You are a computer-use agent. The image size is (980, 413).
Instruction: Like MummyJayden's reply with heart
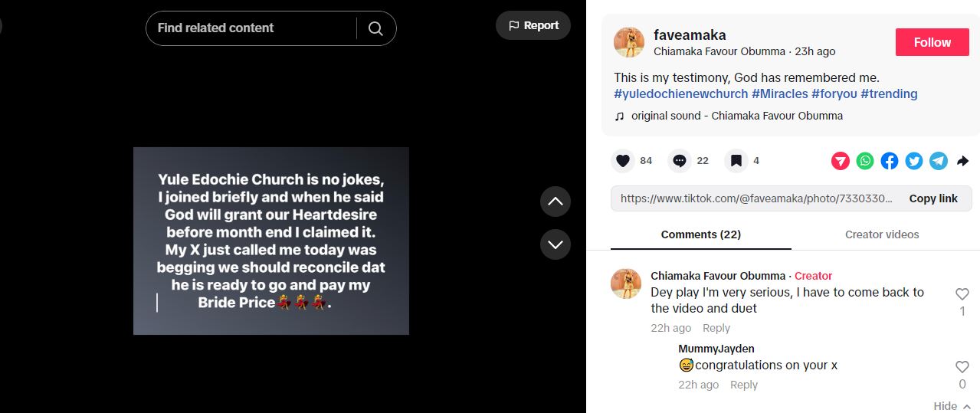(x=962, y=367)
